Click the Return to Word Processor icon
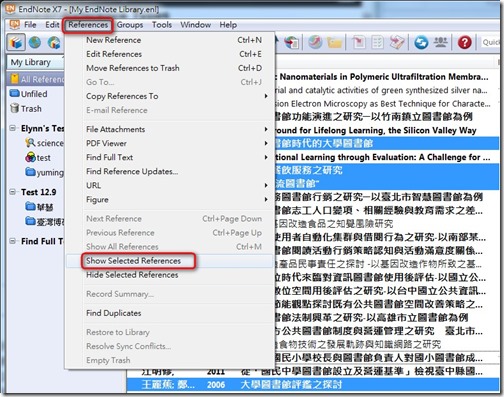Image resolution: width=504 pixels, height=397 pixels. (397, 42)
